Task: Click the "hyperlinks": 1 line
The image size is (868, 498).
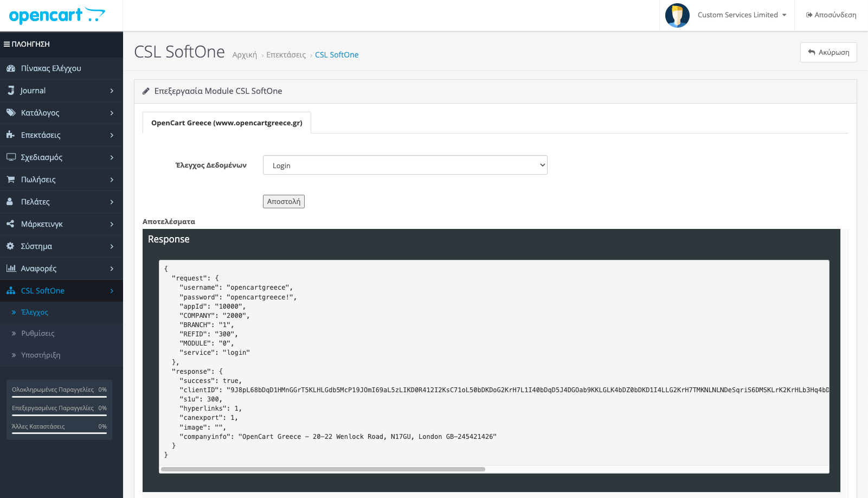Action: (x=210, y=408)
